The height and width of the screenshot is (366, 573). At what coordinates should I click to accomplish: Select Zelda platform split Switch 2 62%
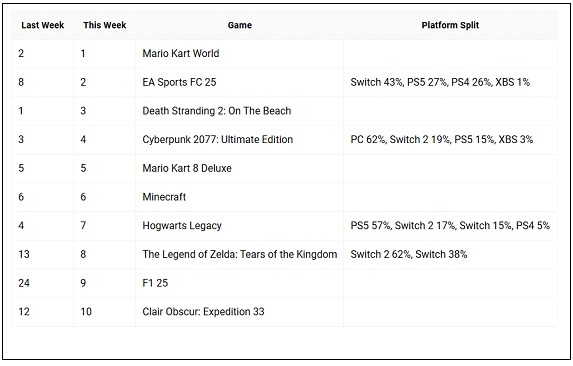(409, 254)
